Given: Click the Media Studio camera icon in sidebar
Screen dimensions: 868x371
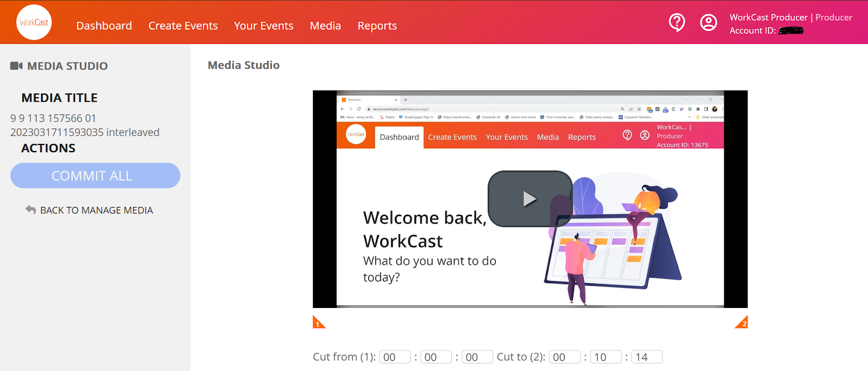Looking at the screenshot, I should coord(16,66).
